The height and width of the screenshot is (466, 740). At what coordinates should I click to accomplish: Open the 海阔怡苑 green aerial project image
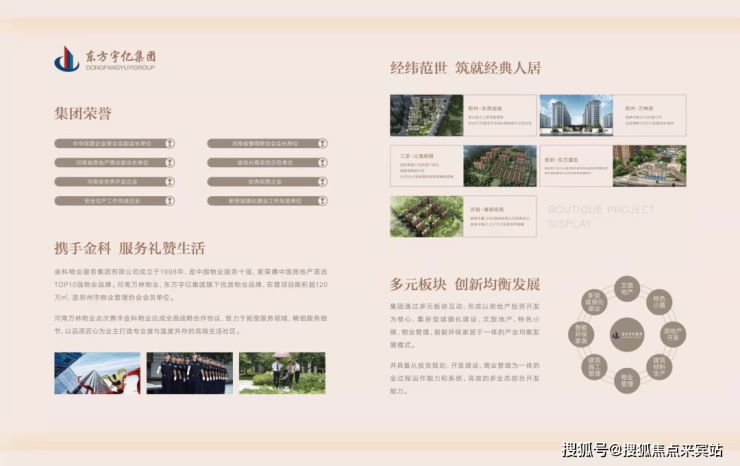click(x=427, y=216)
